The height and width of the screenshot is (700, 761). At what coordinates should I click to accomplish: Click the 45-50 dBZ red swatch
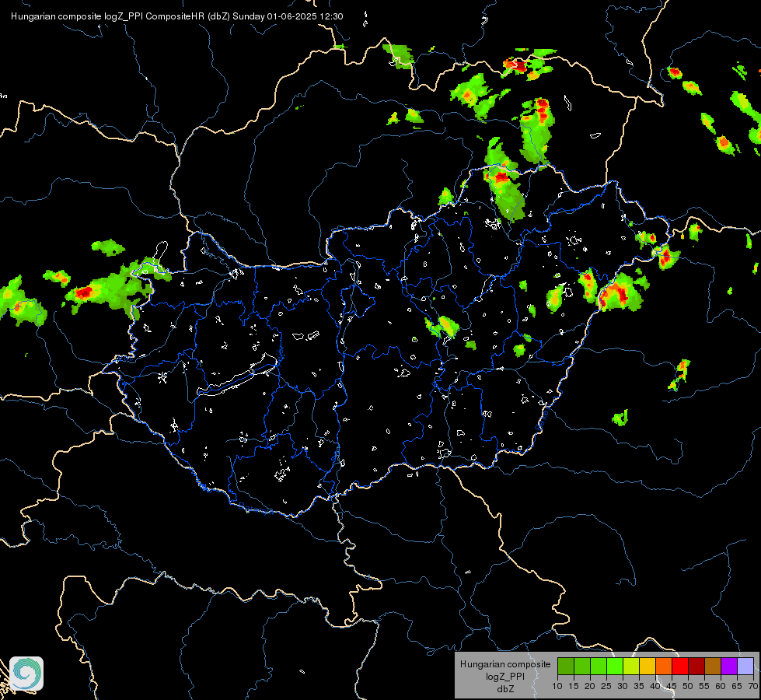point(680,666)
